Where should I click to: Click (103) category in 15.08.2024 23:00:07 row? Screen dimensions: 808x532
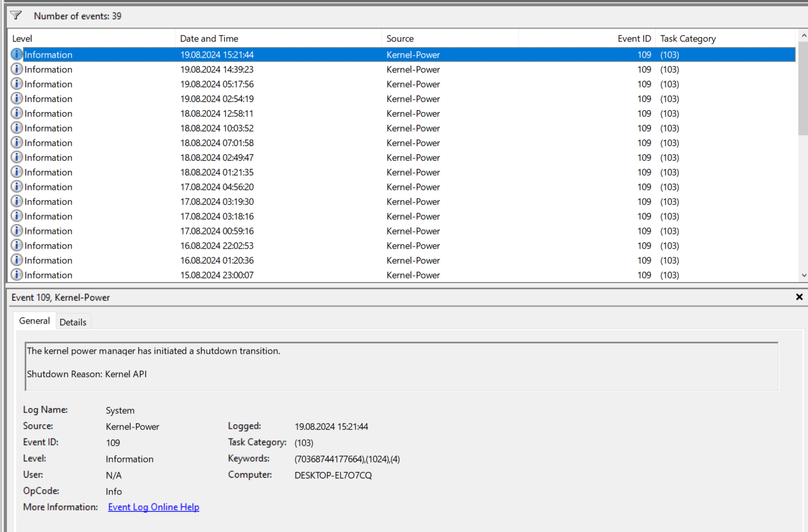tap(669, 275)
